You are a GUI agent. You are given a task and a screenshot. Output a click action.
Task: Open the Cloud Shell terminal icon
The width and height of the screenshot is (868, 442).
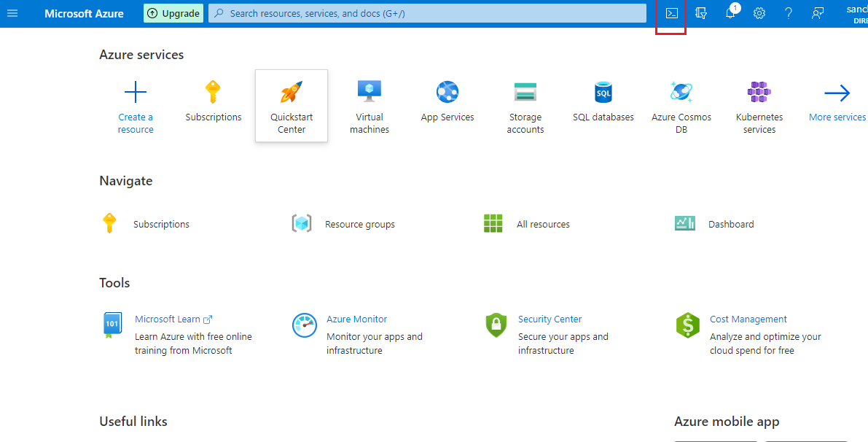(672, 13)
